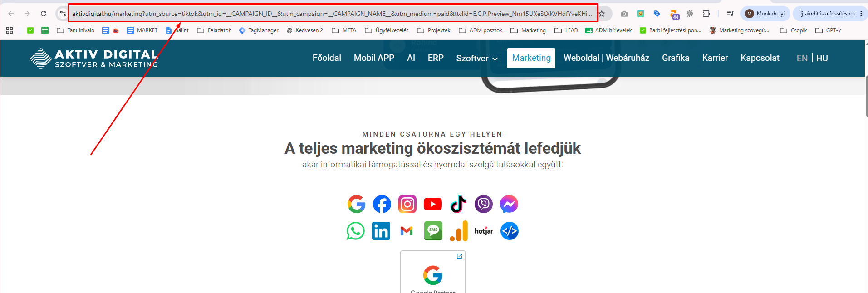This screenshot has height=293, width=868.
Task: Click the blue code brackets icon
Action: [510, 231]
